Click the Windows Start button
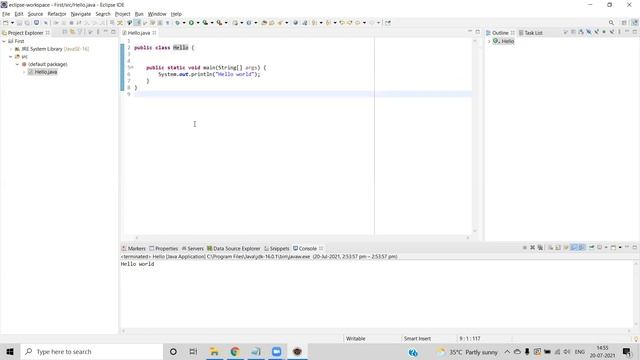Image resolution: width=640 pixels, height=360 pixels. (10, 351)
